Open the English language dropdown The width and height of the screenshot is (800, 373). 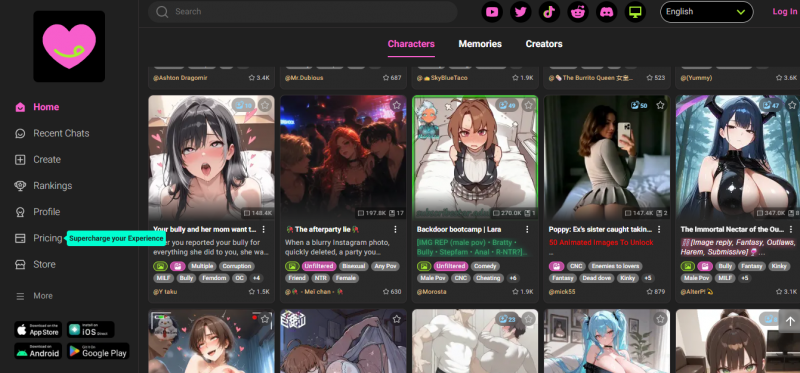(x=707, y=12)
